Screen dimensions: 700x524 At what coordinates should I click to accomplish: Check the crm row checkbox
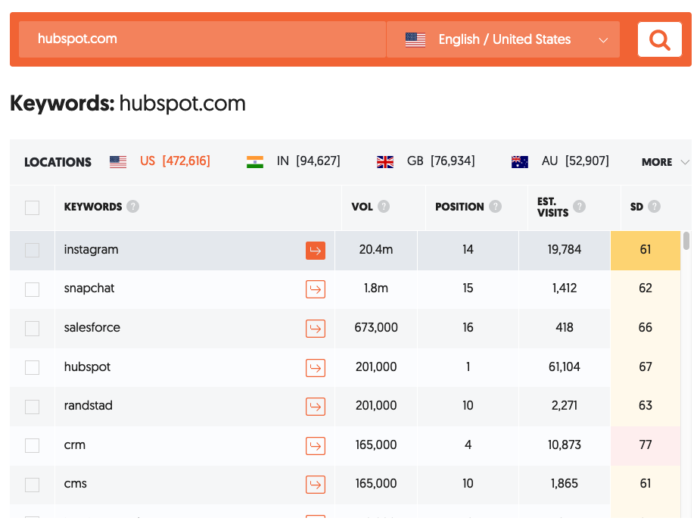tap(32, 445)
